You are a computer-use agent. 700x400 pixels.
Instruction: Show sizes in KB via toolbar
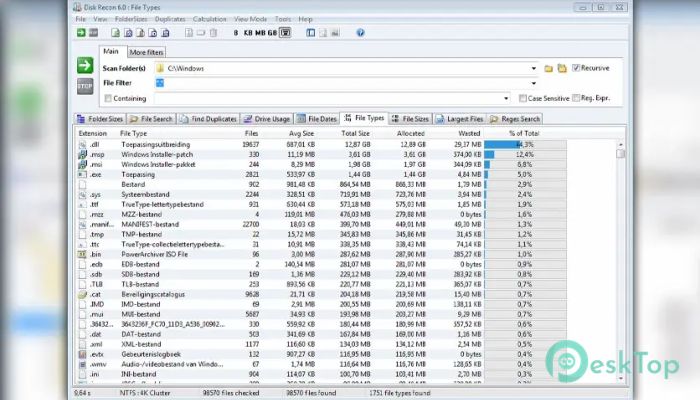click(x=248, y=33)
